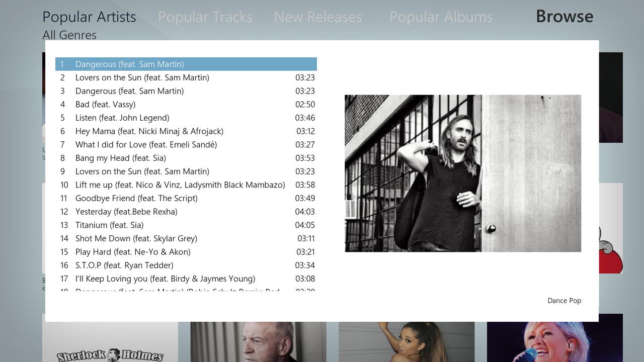Pick S.T.O.P (feat. Ryan Tedder)
Image resolution: width=644 pixels, height=362 pixels.
coord(186,265)
